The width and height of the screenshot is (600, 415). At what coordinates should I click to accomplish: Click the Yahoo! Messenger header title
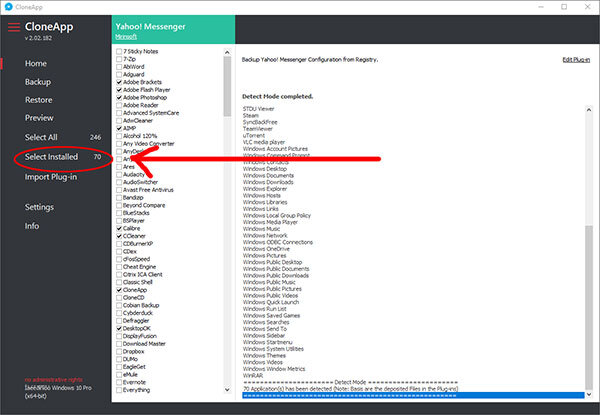click(x=150, y=27)
